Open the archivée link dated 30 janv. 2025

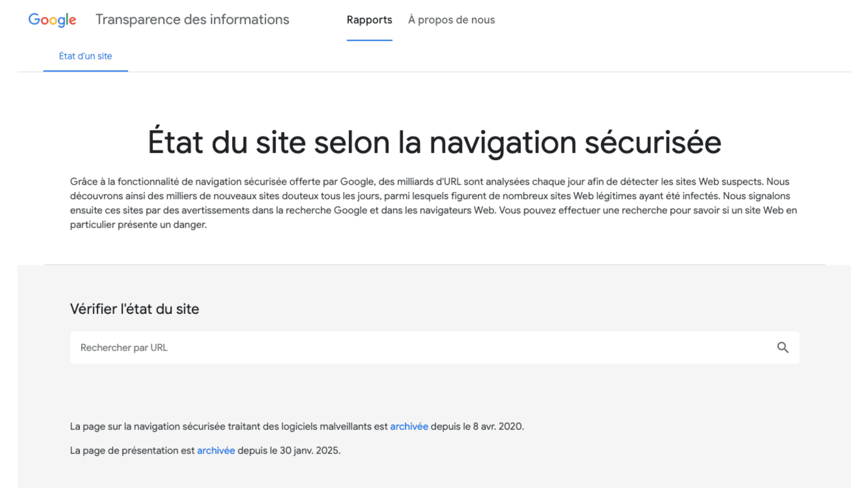coord(216,450)
